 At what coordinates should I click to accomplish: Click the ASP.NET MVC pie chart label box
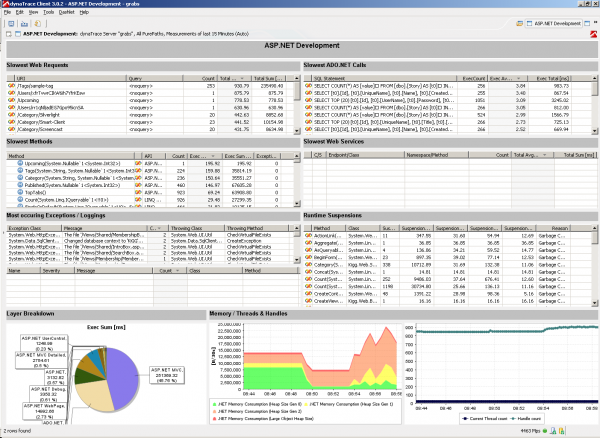tap(167, 375)
